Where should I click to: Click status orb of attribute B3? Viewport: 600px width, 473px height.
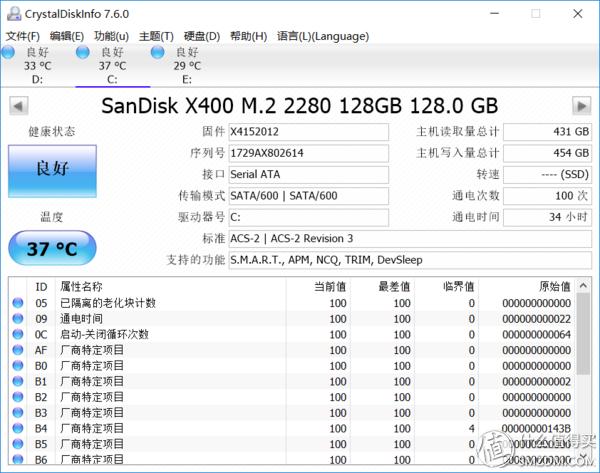18,413
